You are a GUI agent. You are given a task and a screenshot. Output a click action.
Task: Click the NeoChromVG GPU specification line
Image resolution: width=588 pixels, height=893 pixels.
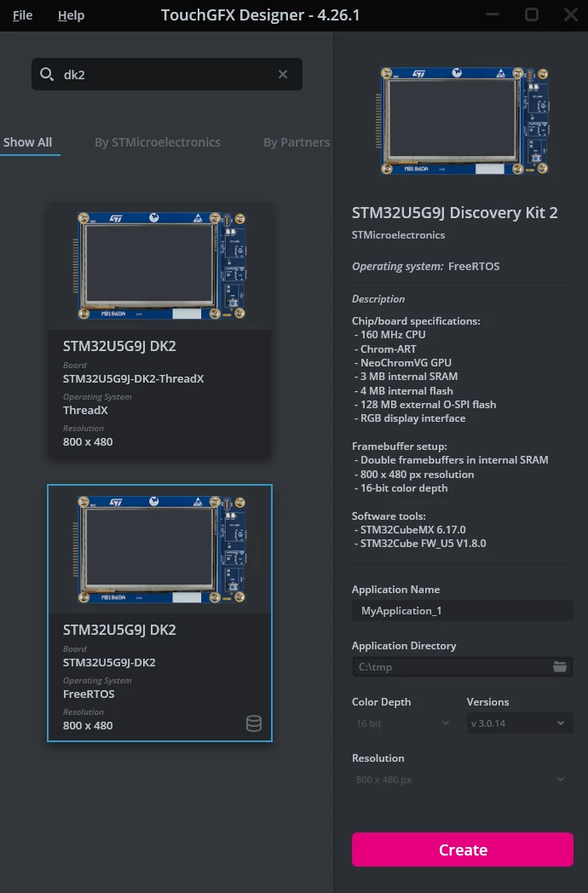click(406, 363)
